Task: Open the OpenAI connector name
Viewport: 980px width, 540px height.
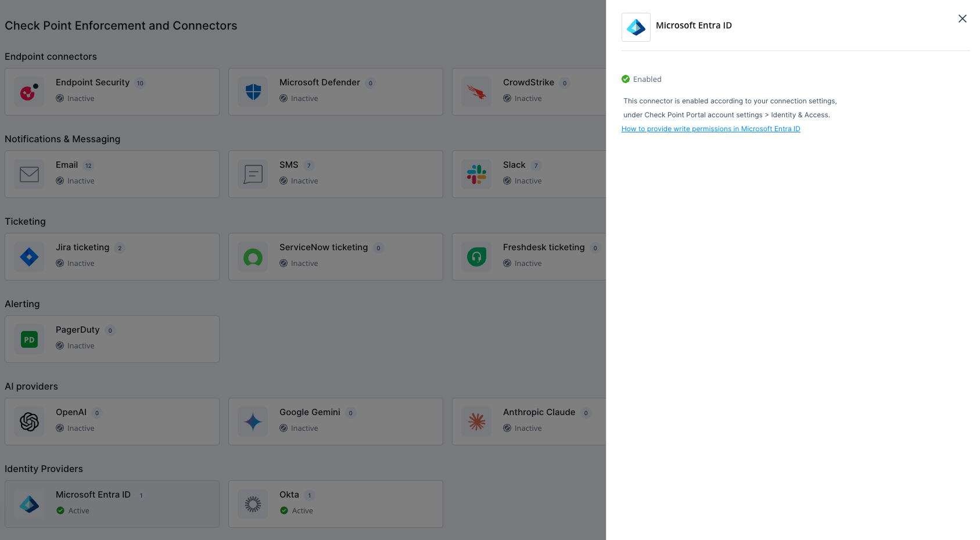Action: pyautogui.click(x=71, y=412)
